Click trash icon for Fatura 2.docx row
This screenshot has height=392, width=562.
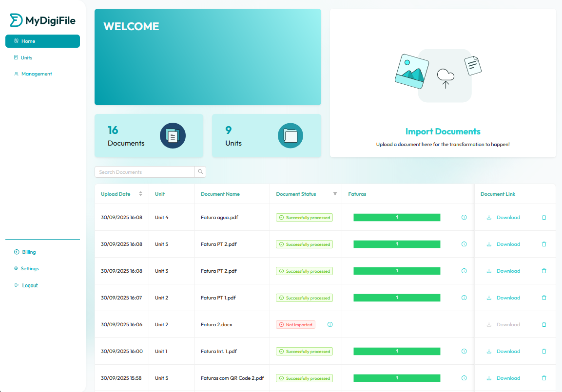tap(544, 325)
